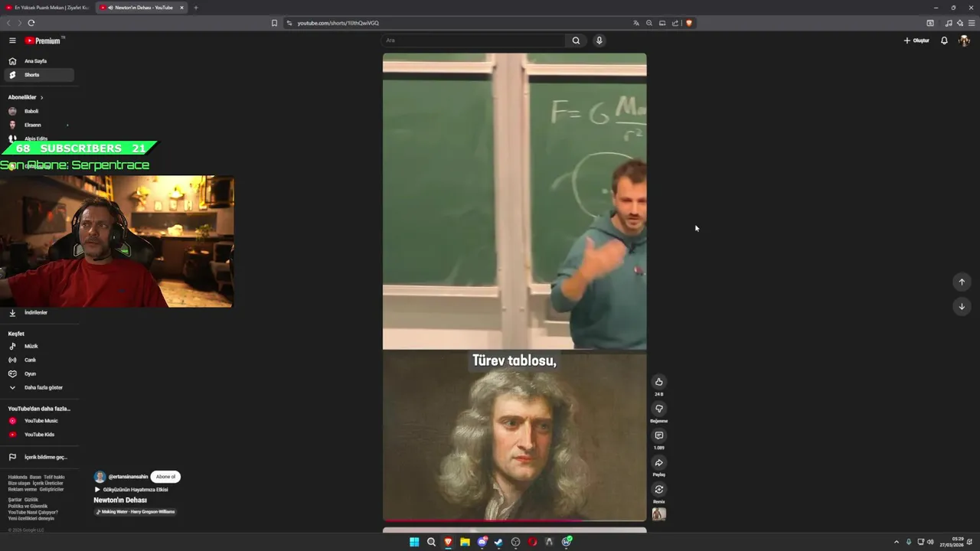
Task: Select Shorts in the sidebar
Action: coord(38,75)
